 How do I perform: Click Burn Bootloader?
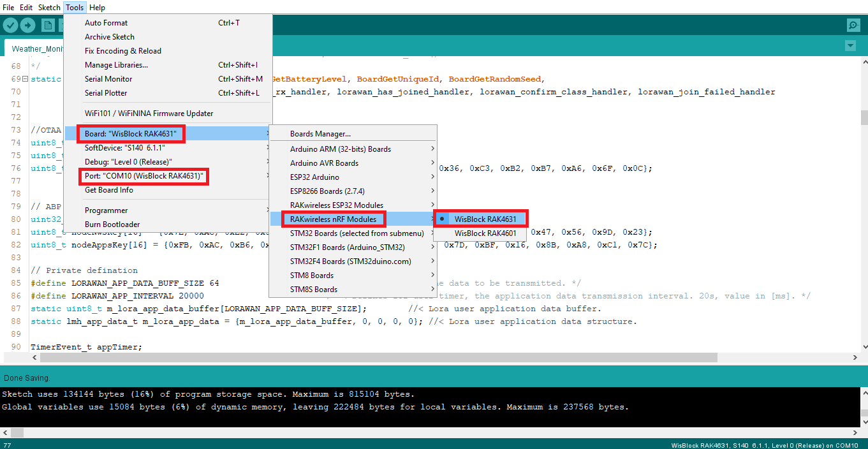coord(112,224)
